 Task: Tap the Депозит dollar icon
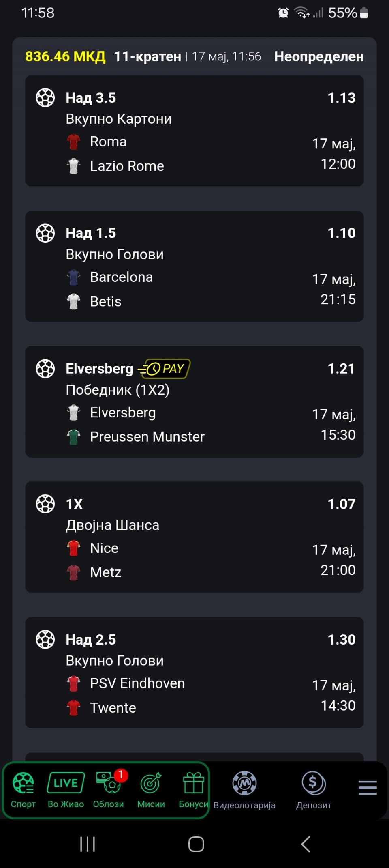point(314,783)
